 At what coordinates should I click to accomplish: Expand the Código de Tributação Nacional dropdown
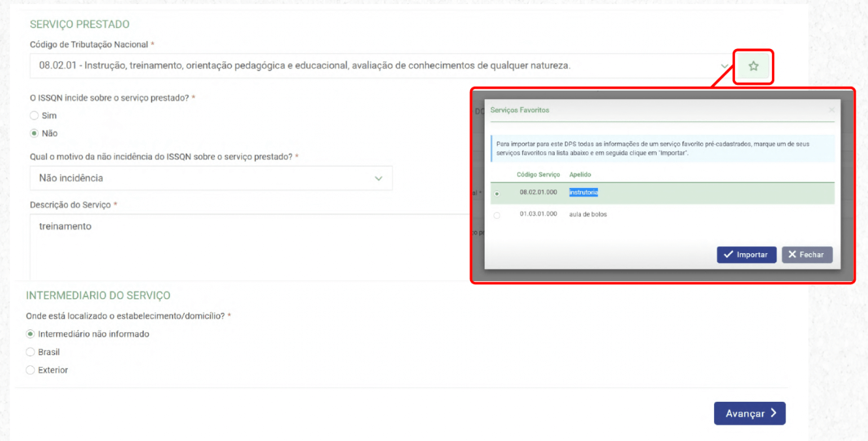(724, 66)
